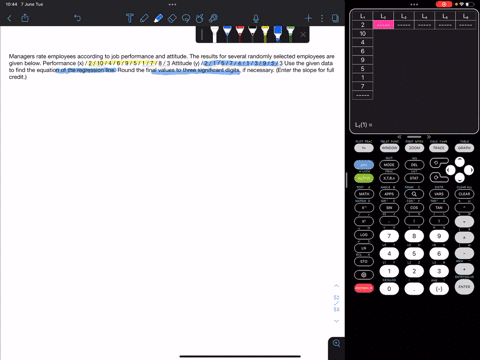Open the zoom magnifier in the note

click(x=337, y=343)
